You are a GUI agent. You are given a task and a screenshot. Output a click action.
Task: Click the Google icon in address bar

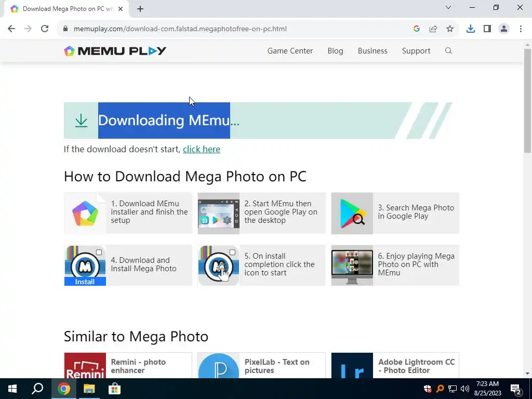(x=417, y=29)
